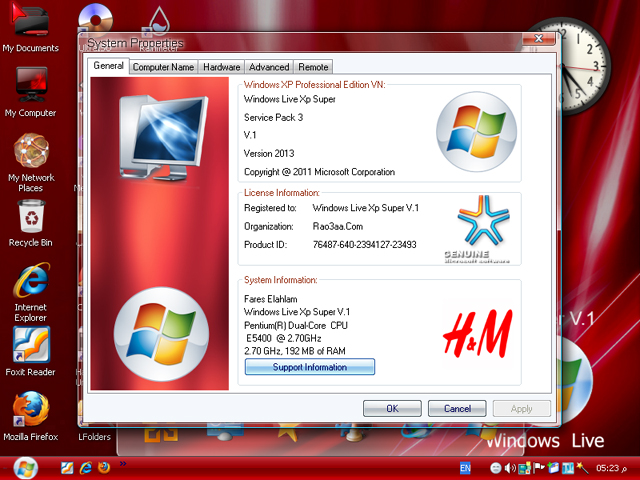Open the Foxit Reader desktop shortcut

[31, 351]
